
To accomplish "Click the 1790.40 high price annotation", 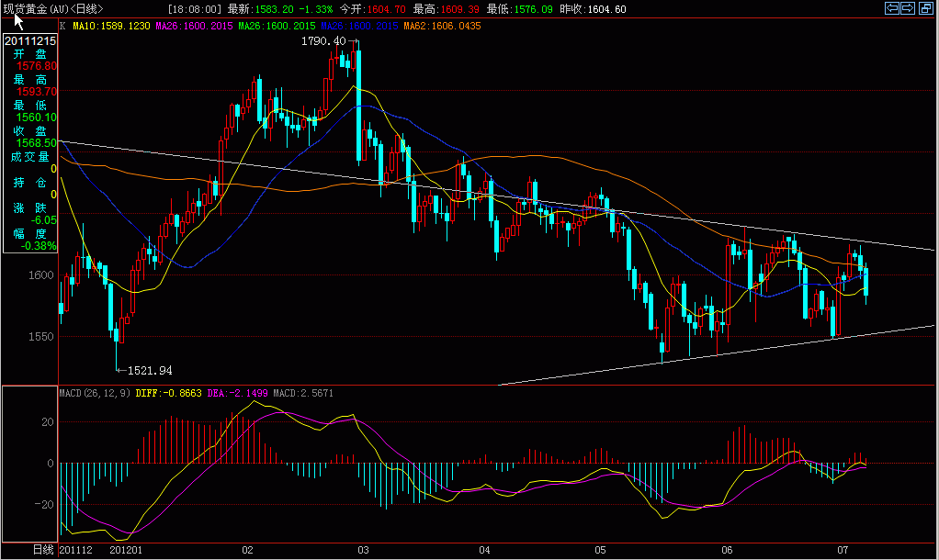I will 323,40.
